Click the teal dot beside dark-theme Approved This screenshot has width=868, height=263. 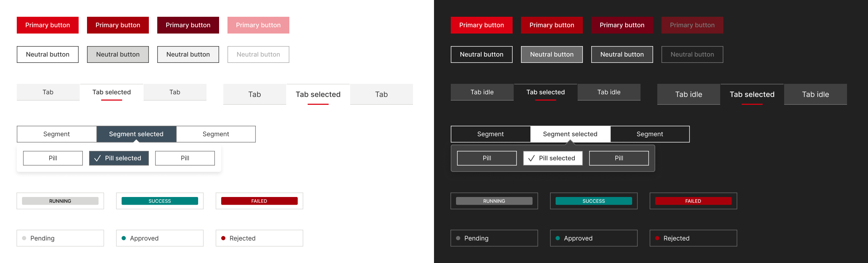(x=558, y=238)
